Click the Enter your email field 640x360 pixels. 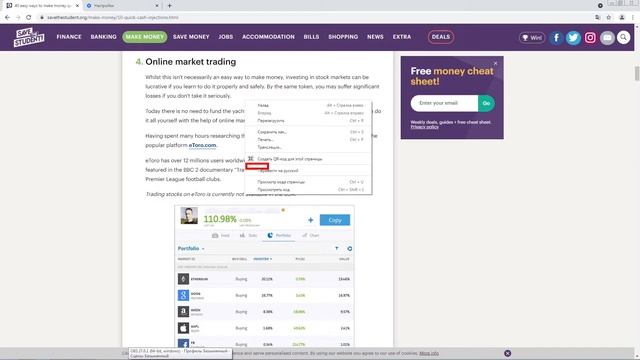point(444,103)
